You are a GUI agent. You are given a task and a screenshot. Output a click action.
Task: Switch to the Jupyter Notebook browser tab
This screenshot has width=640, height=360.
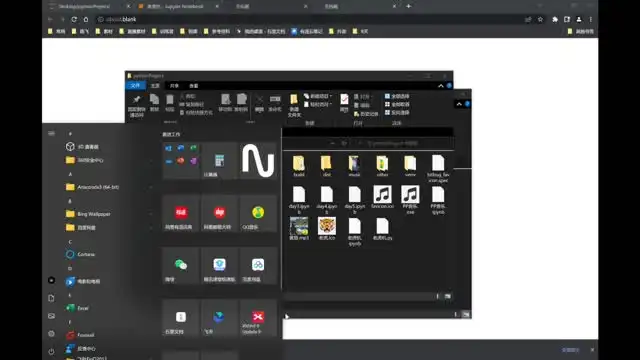pos(176,6)
